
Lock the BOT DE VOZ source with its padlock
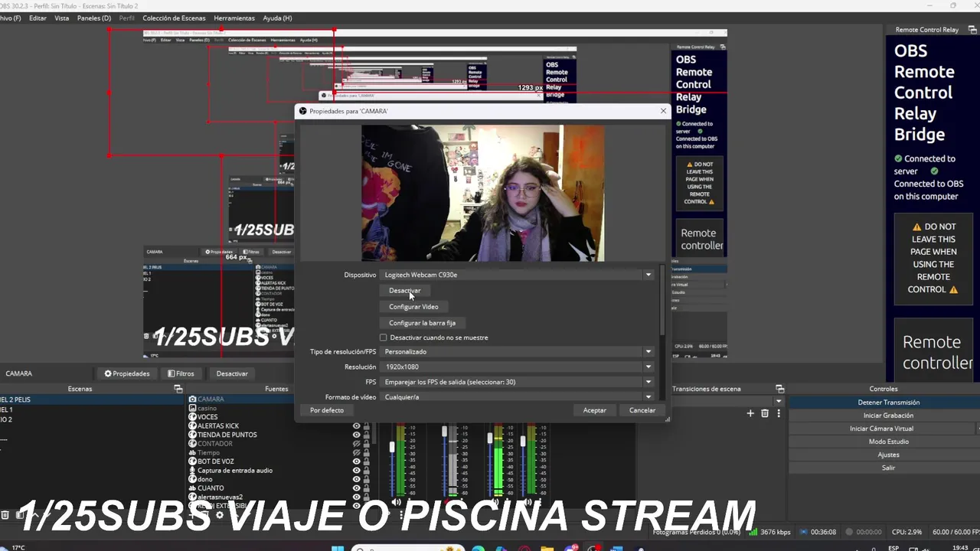[x=366, y=461]
